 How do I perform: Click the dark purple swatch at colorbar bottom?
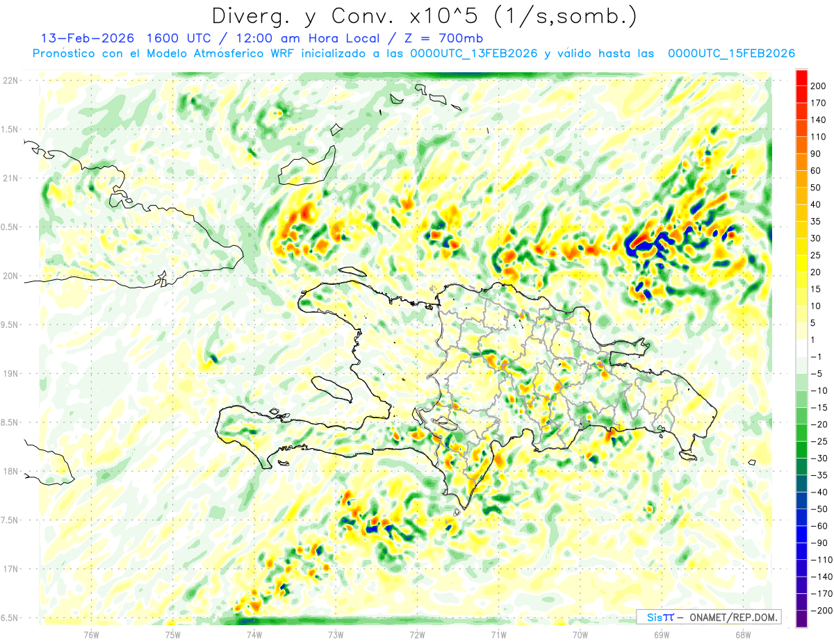tap(801, 618)
